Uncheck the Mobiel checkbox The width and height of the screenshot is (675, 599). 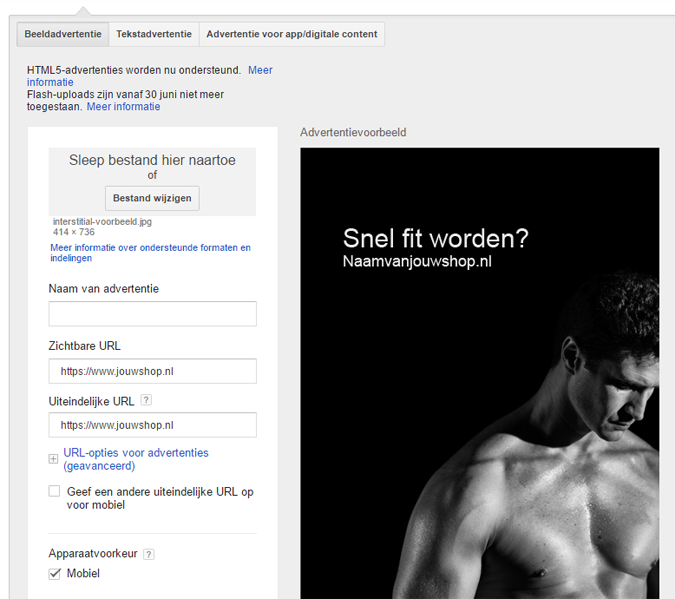click(x=54, y=574)
